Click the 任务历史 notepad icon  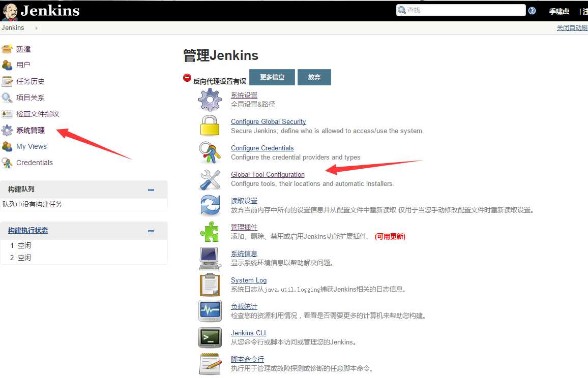7,81
